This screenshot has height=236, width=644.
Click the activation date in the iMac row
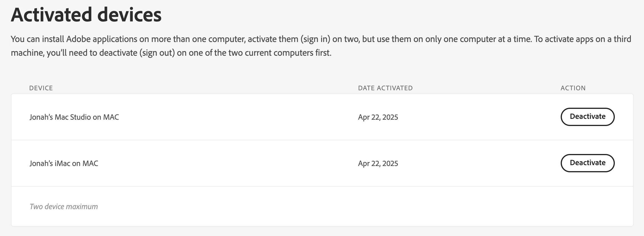[378, 163]
